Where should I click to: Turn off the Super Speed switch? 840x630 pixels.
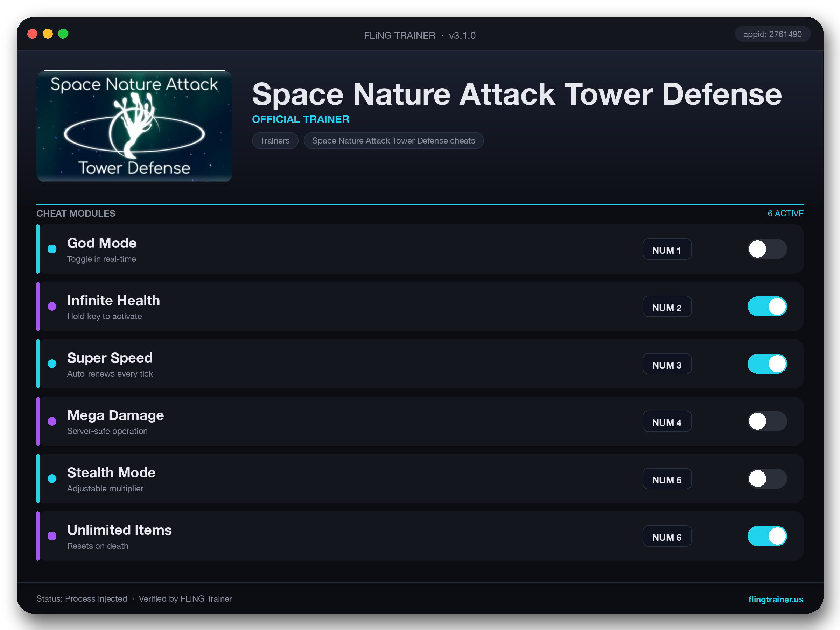[x=767, y=364]
